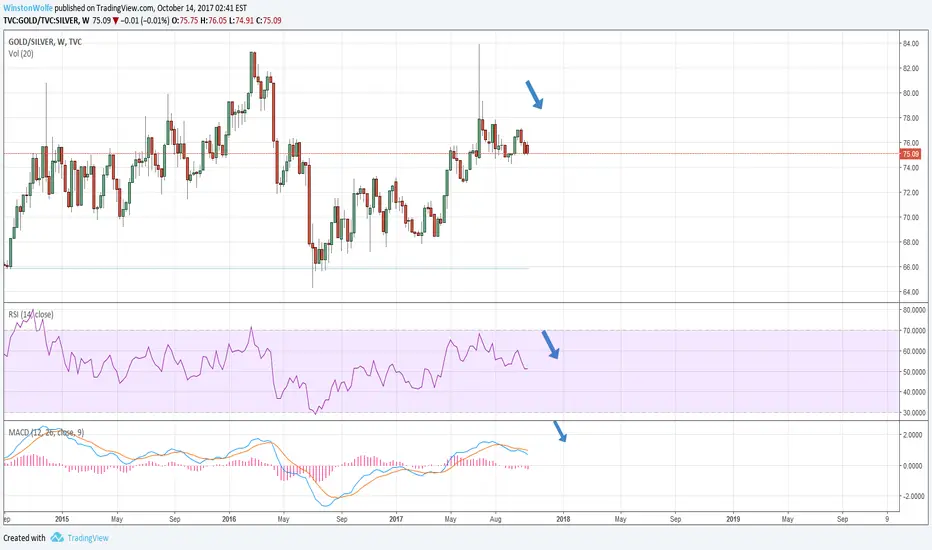The height and width of the screenshot is (550, 932).
Task: Click the 84.00 price axis label
Action: 911,43
